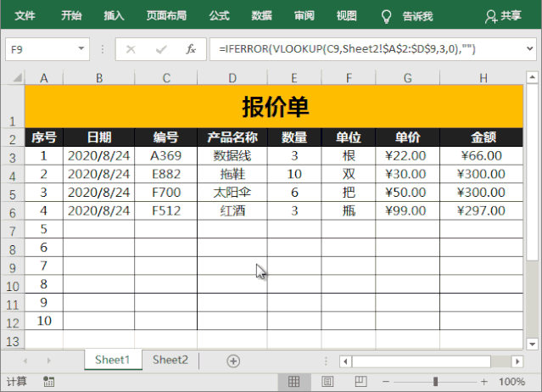
Task: Open the 视图 ribbon tab
Action: (x=347, y=16)
